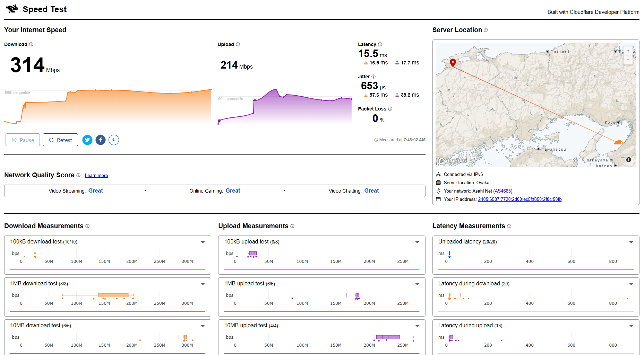Expand the 1MB upload test panel
Viewport: 644px width, 355px height.
click(417, 284)
